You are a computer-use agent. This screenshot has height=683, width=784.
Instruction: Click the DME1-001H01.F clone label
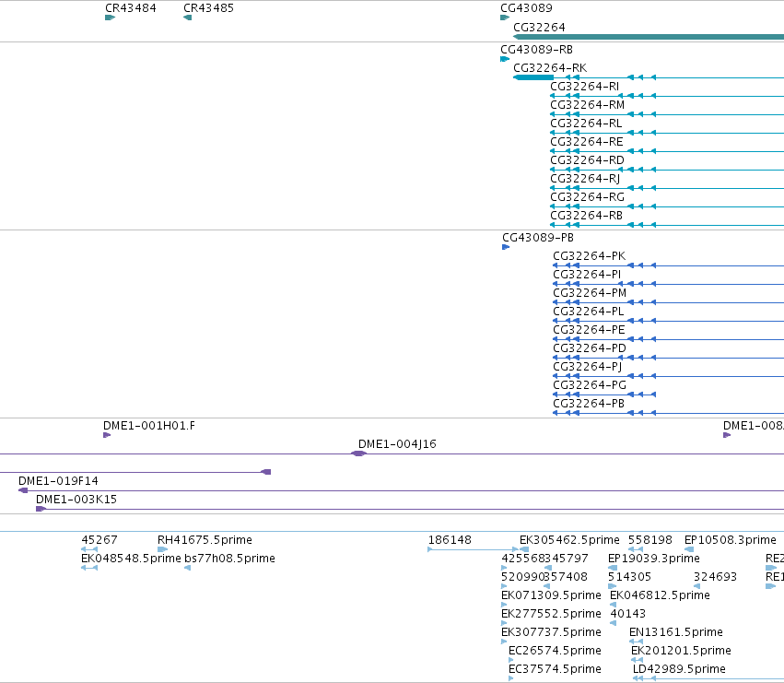[149, 426]
